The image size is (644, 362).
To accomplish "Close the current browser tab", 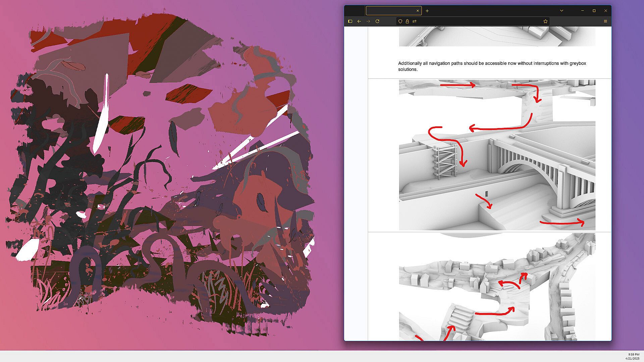I will click(418, 11).
